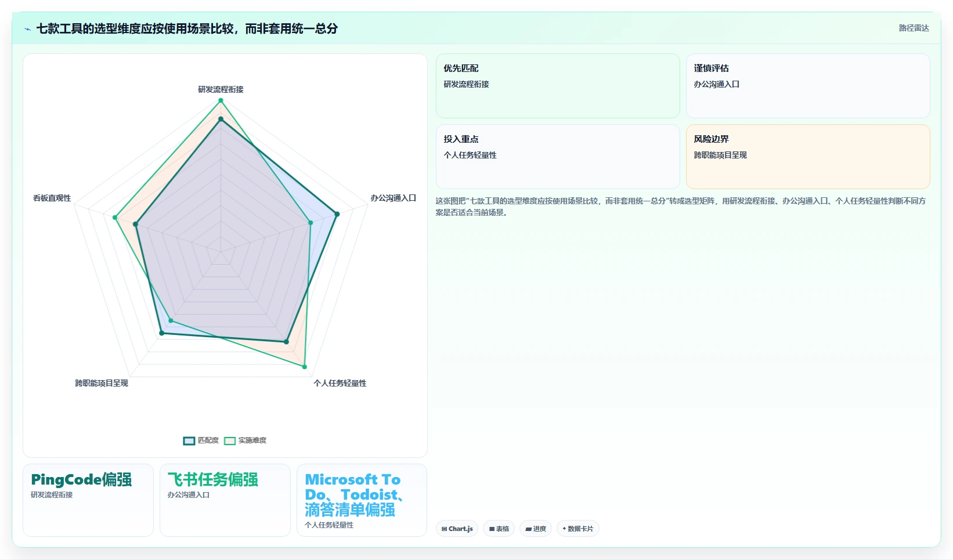The image size is (953, 560).
Task: Click the small icon before the title
Action: pos(27,29)
